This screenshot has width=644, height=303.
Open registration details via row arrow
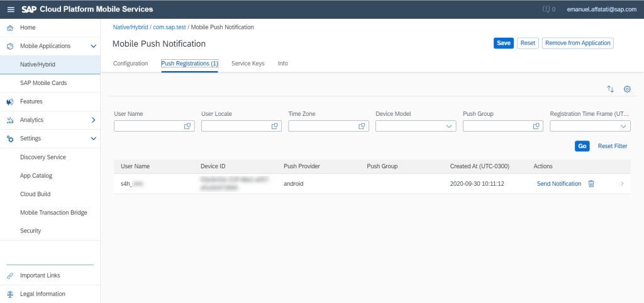[x=622, y=184]
